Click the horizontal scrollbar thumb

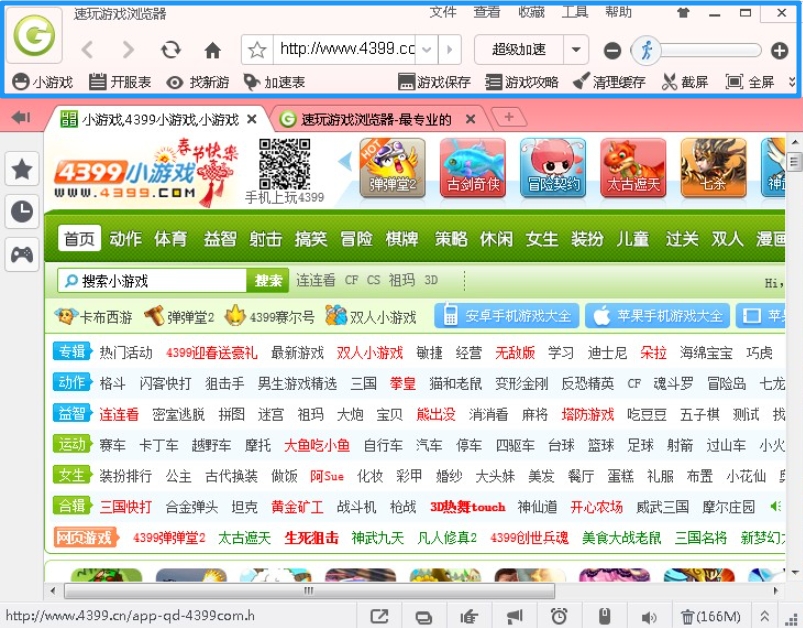pyautogui.click(x=309, y=591)
